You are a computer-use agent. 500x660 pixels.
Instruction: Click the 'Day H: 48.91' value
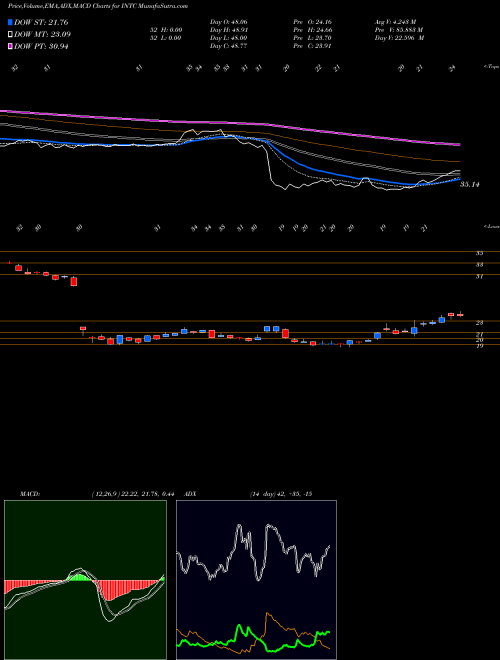pyautogui.click(x=229, y=29)
